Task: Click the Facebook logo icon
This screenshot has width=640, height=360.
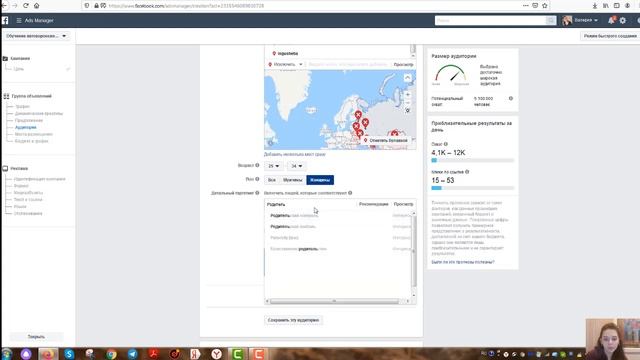Action: [x=5, y=20]
